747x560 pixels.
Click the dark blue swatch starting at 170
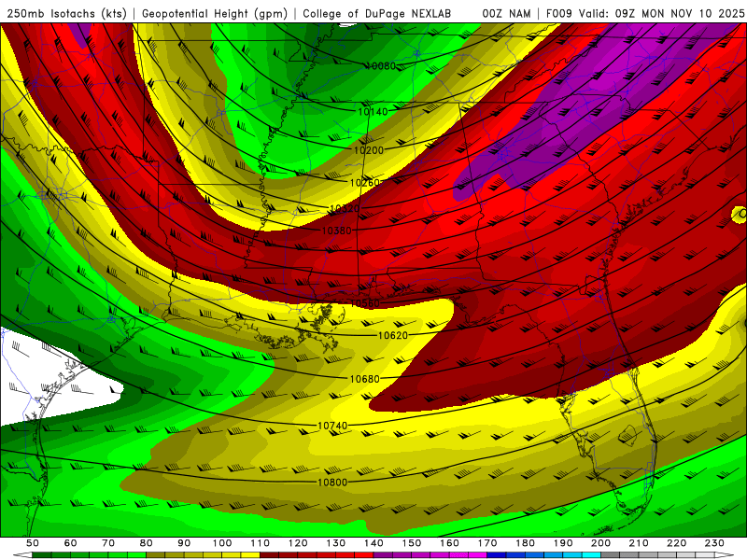click(x=497, y=555)
